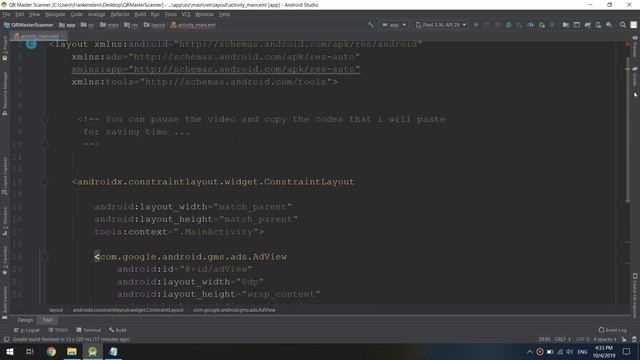Click the Apply Changes and Restart Activity icon
The height and width of the screenshot is (360, 640).
tap(487, 25)
